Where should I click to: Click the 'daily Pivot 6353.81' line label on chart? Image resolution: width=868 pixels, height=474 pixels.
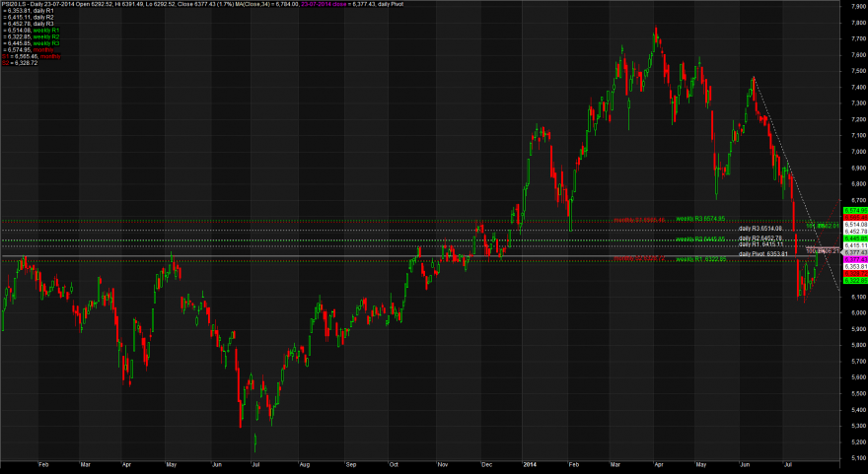pyautogui.click(x=763, y=254)
